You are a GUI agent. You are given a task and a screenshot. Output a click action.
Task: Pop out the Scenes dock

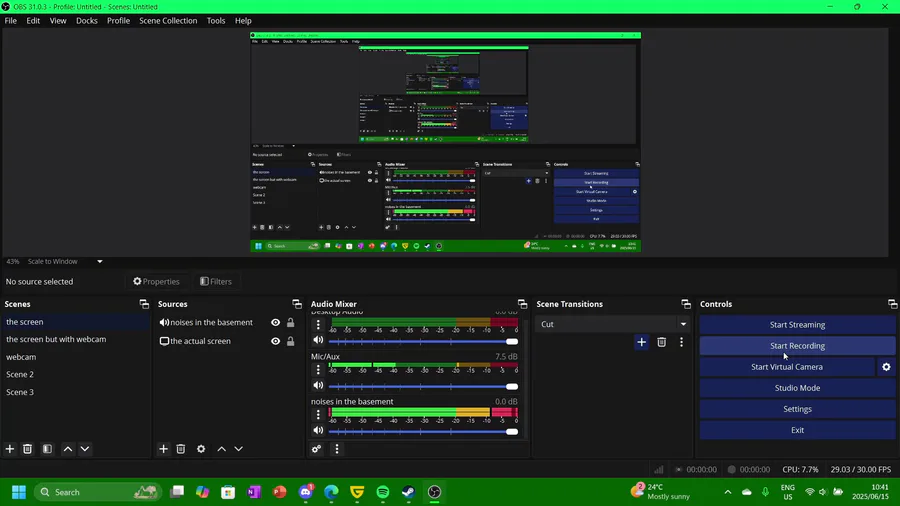[144, 304]
